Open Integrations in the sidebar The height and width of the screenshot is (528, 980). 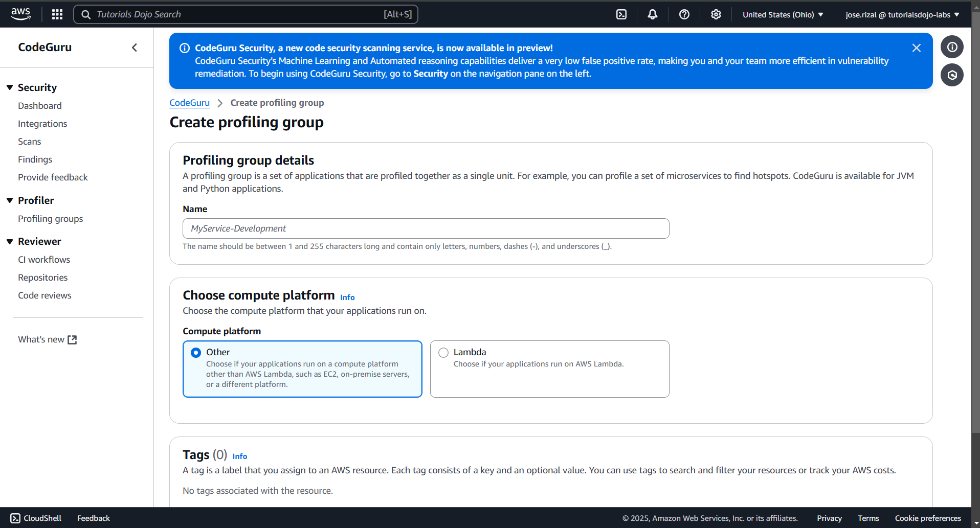pyautogui.click(x=42, y=124)
